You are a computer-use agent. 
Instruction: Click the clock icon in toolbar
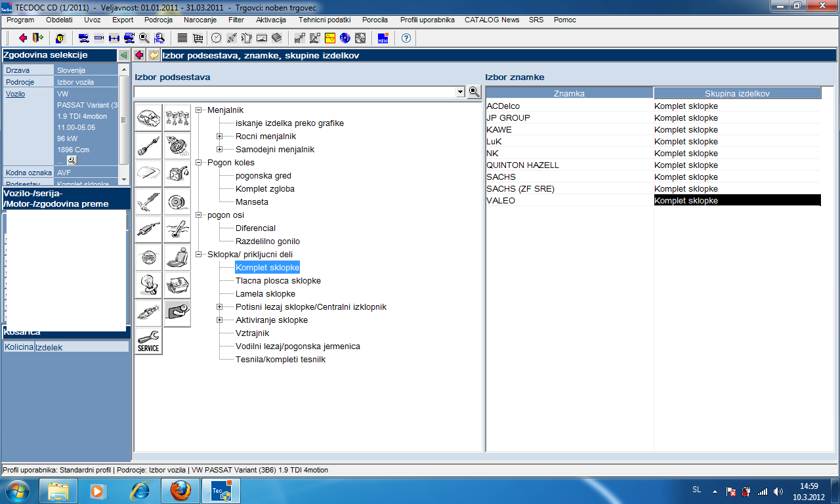[217, 38]
